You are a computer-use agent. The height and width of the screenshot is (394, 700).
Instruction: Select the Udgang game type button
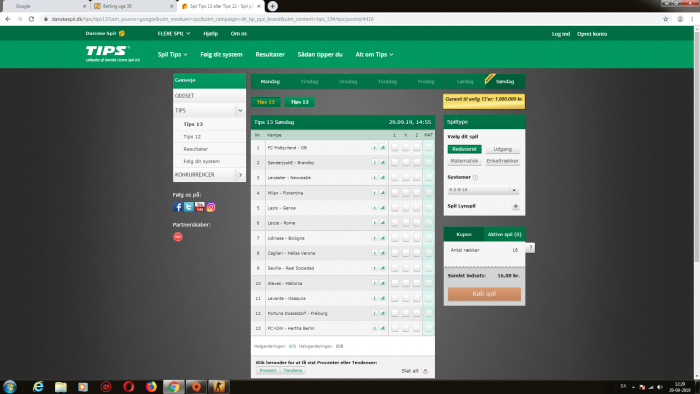click(x=503, y=149)
